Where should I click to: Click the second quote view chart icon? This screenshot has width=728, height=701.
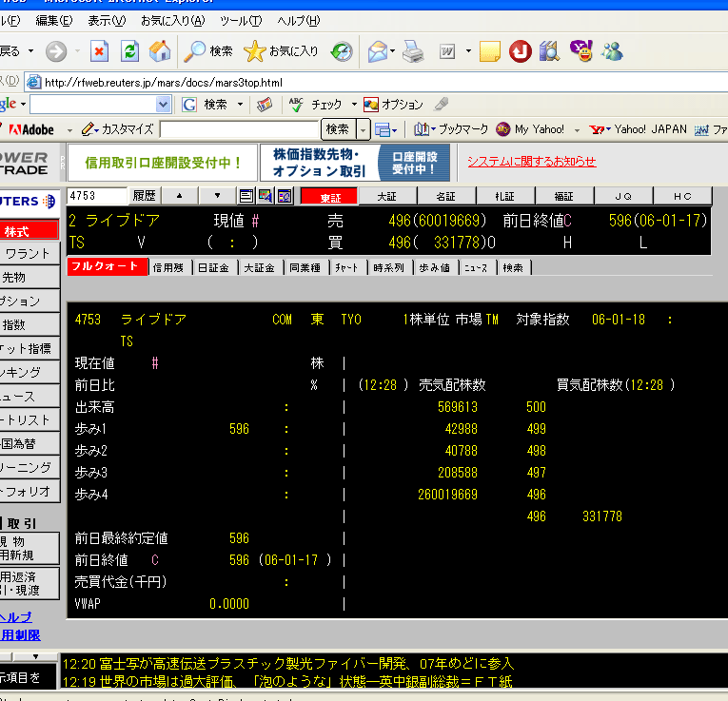[266, 196]
